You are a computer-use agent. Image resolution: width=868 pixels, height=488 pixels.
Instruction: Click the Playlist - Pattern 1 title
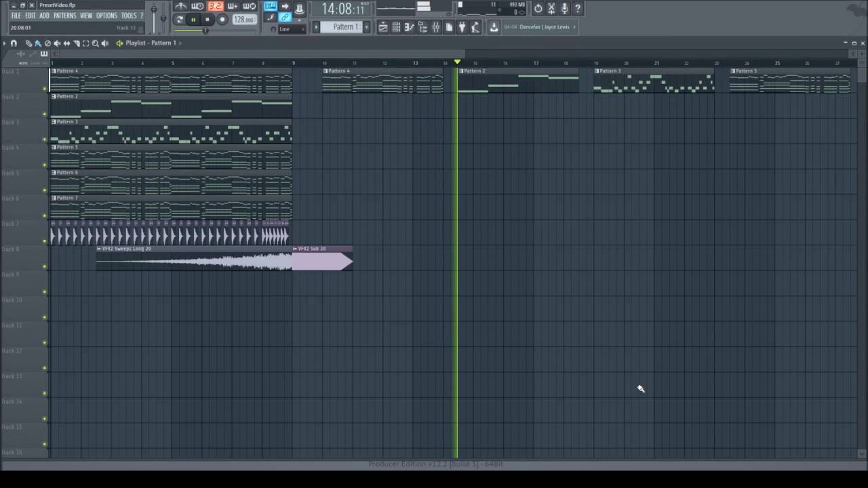[x=151, y=43]
